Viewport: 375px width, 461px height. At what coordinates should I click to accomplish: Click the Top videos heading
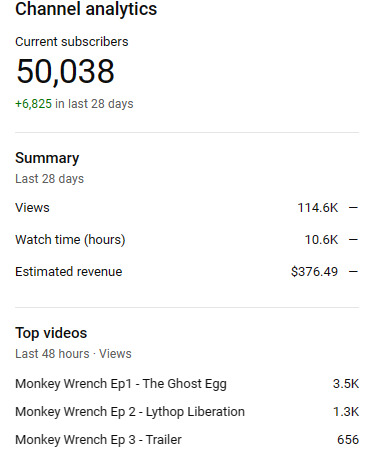tap(51, 333)
